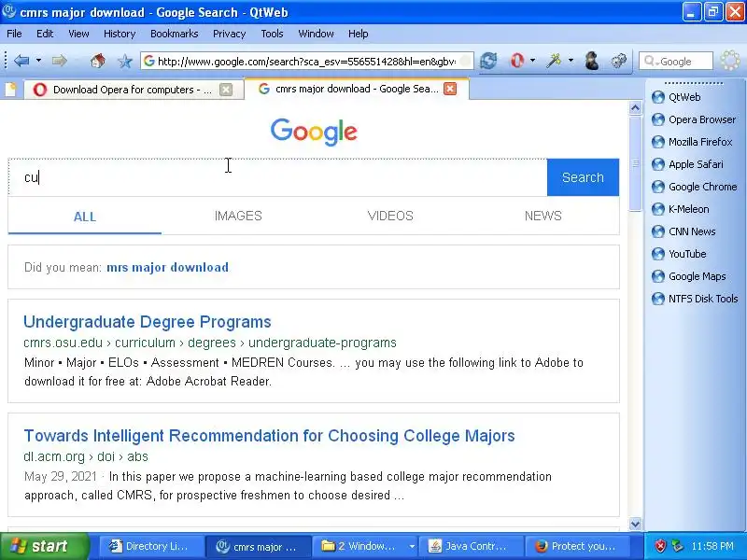Open QtWeb sidebar bookmark
The height and width of the screenshot is (560, 747).
(x=676, y=97)
